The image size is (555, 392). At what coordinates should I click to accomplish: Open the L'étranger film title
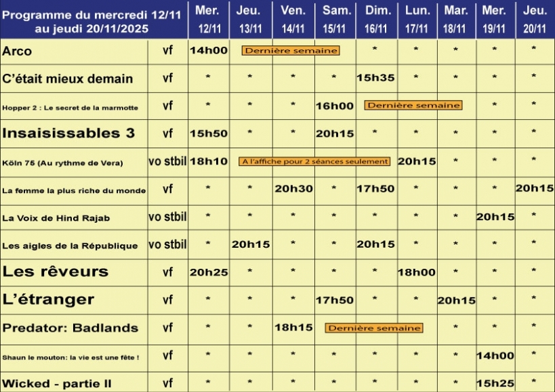(48, 300)
